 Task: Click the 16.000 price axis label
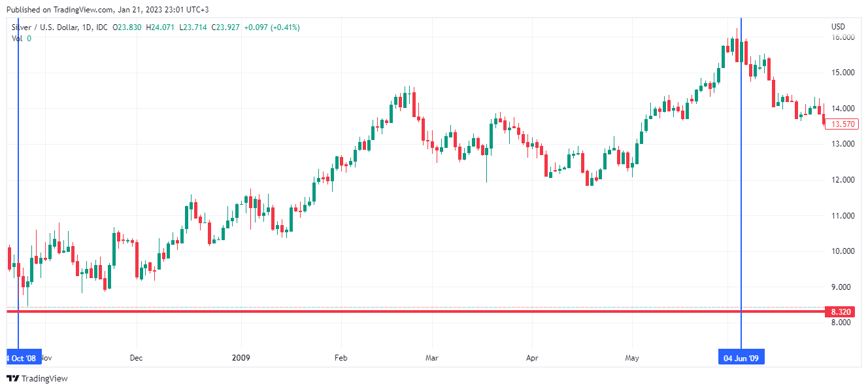click(x=843, y=37)
